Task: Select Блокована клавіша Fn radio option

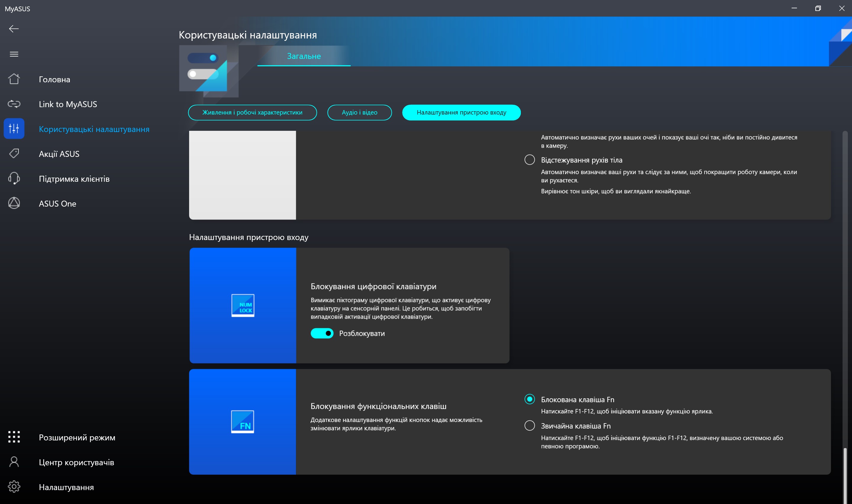Action: 529,399
